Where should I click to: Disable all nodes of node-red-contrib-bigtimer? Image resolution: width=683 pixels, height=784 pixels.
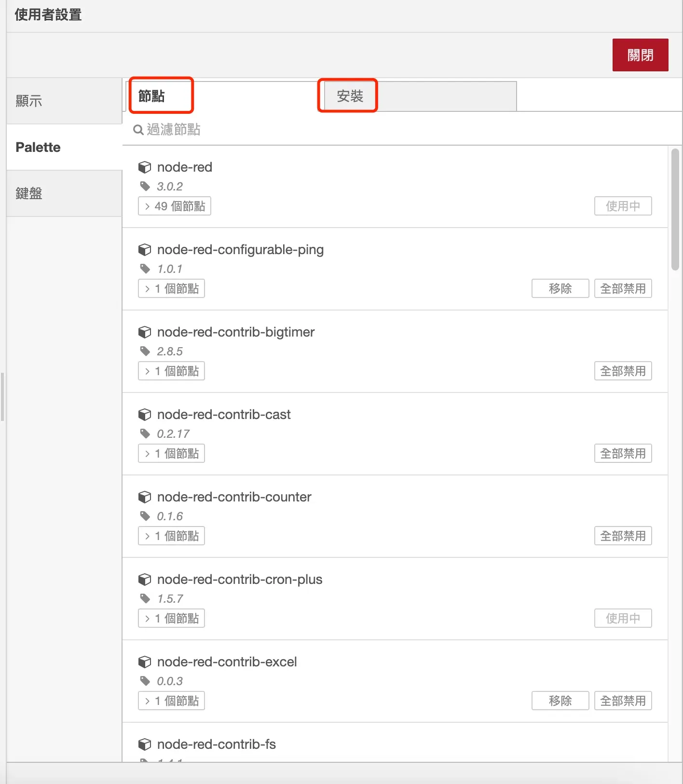[623, 371]
